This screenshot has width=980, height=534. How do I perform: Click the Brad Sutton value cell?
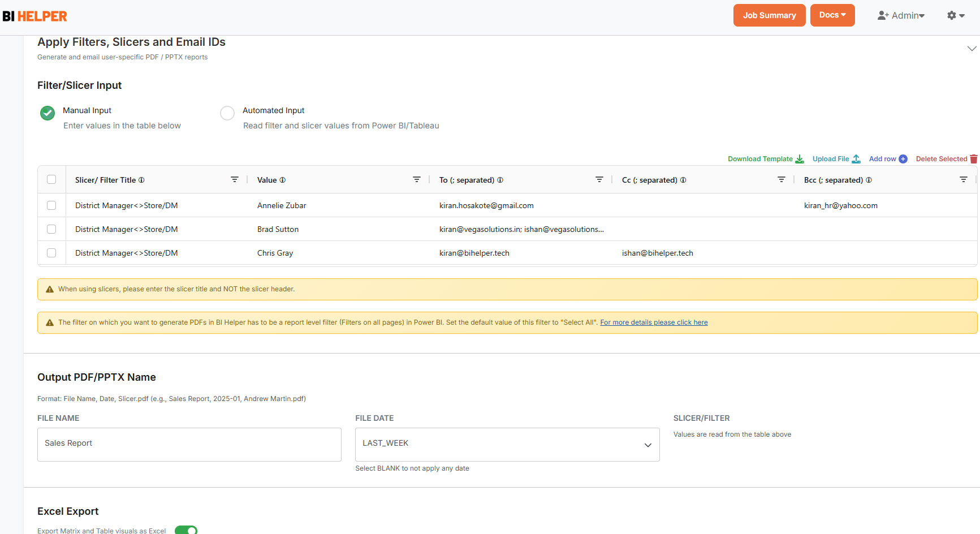(x=339, y=229)
